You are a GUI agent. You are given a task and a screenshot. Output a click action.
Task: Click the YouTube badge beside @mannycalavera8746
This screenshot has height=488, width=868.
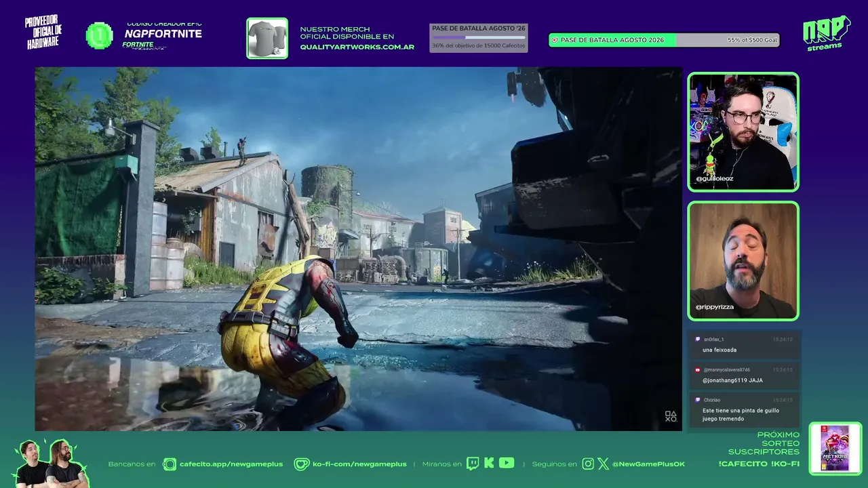[697, 369]
